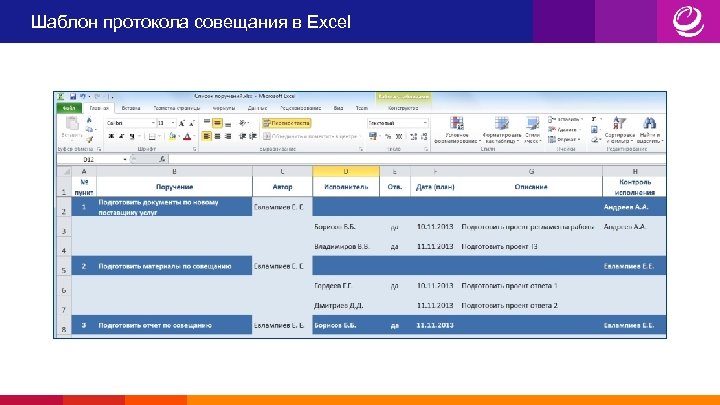Click into the formula bar field

coord(417,159)
